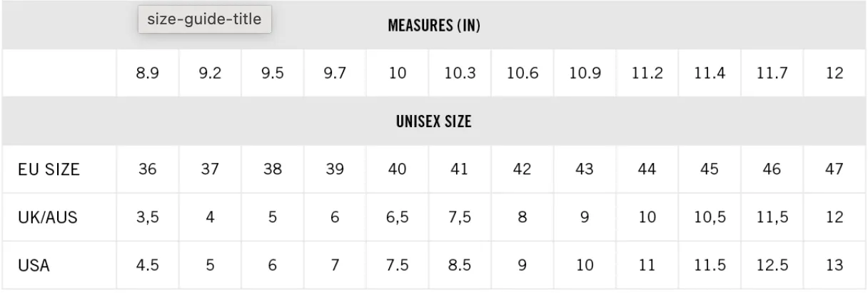
Task: Click the 10.3 inch measure cell
Action: [x=460, y=73]
